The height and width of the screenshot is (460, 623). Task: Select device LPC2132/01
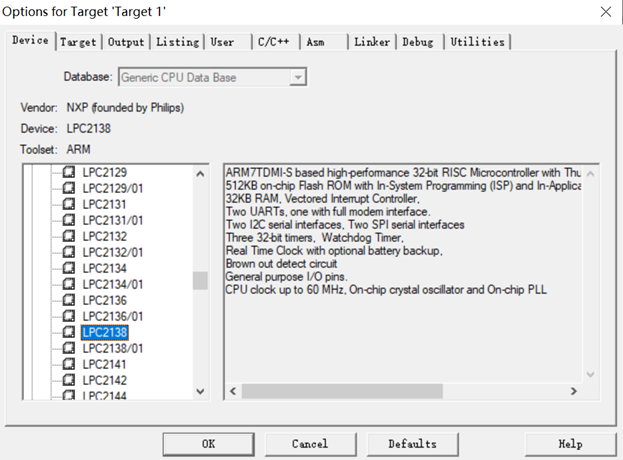(x=113, y=252)
